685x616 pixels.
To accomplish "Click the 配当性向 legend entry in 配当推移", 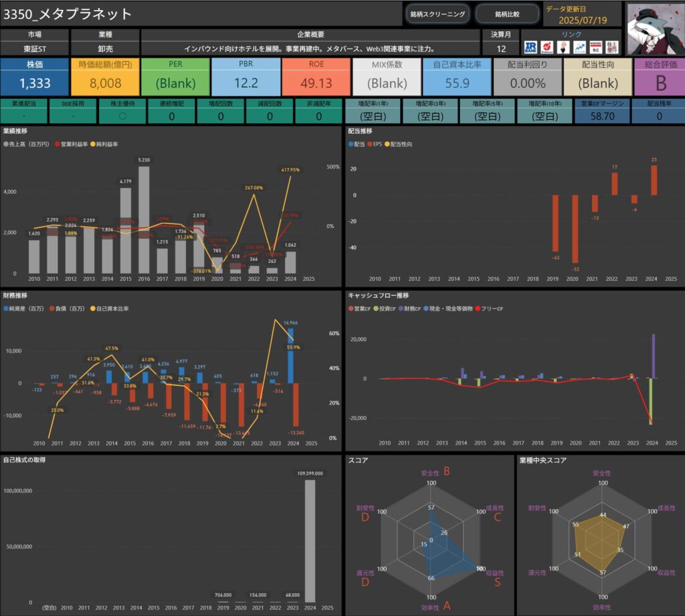I will pos(399,144).
